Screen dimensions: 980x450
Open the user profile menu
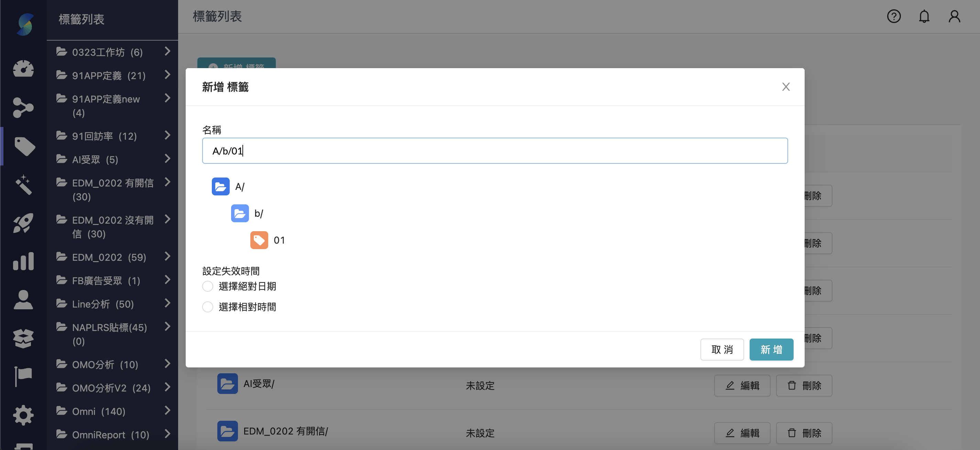click(954, 17)
